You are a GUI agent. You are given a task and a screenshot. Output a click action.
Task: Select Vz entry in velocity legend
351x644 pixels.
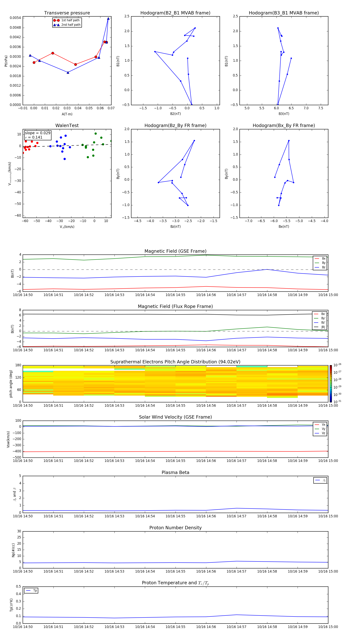[x=320, y=433]
